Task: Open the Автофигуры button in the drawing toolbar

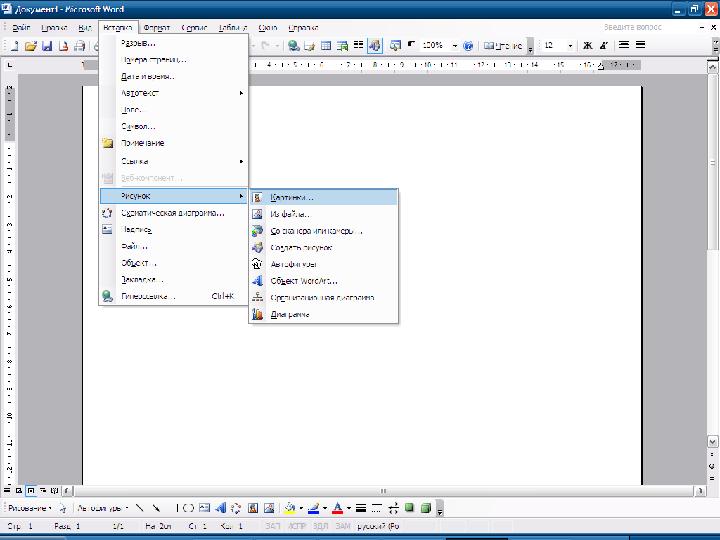Action: pos(99,508)
